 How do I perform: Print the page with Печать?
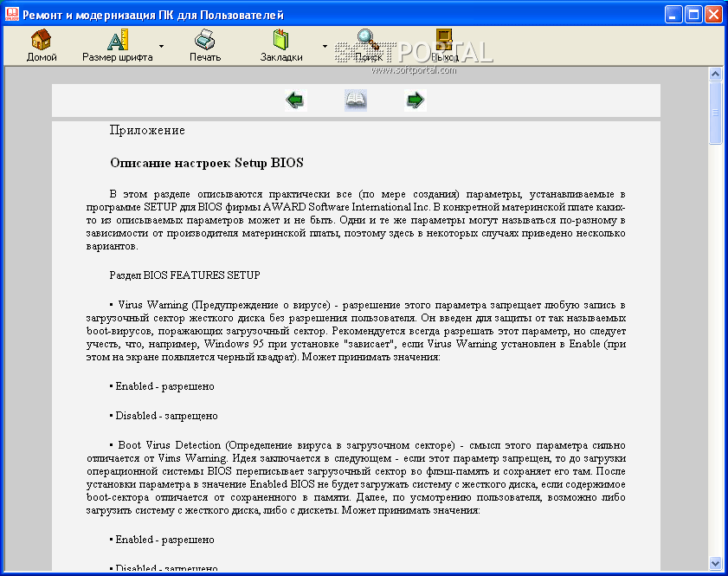coord(205,46)
